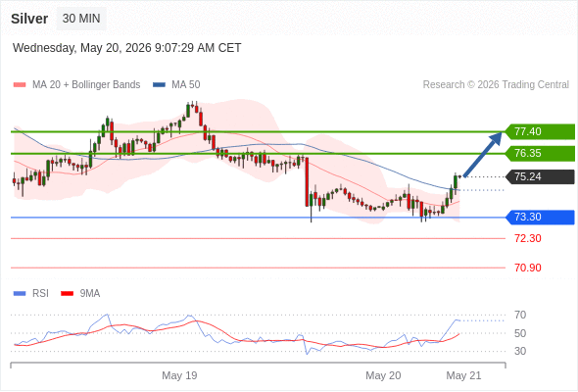Click the pink MA 20 + Bollinger Bands legend swatch
This screenshot has width=578, height=392.
[x=20, y=85]
